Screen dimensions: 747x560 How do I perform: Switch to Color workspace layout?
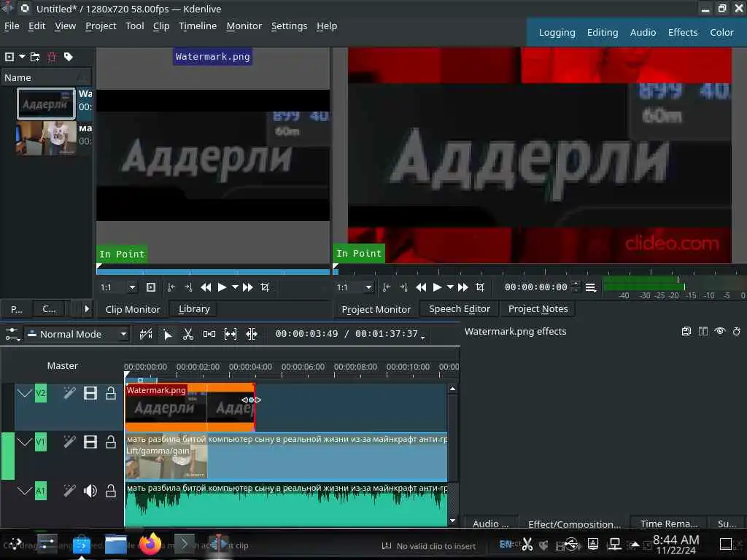pyautogui.click(x=721, y=32)
